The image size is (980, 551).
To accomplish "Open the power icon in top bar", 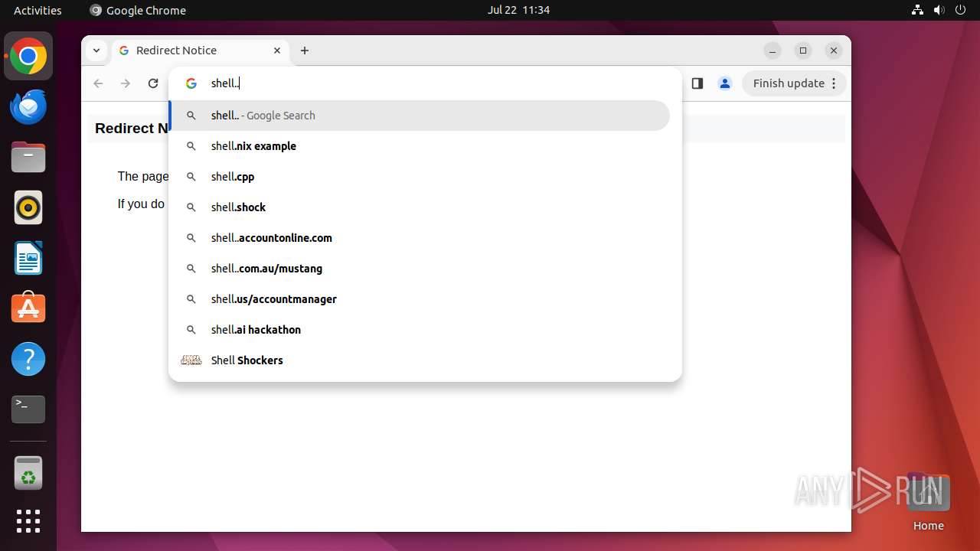I will (x=961, y=10).
